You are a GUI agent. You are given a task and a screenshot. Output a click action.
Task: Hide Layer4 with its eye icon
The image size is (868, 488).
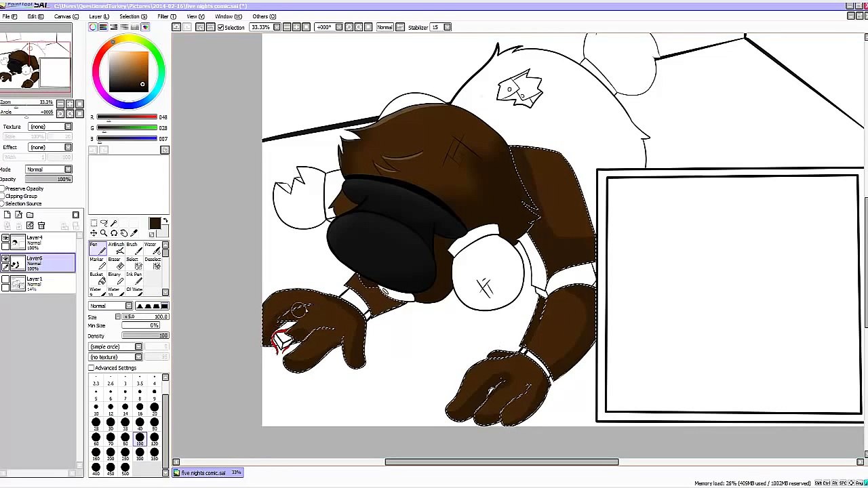5,239
